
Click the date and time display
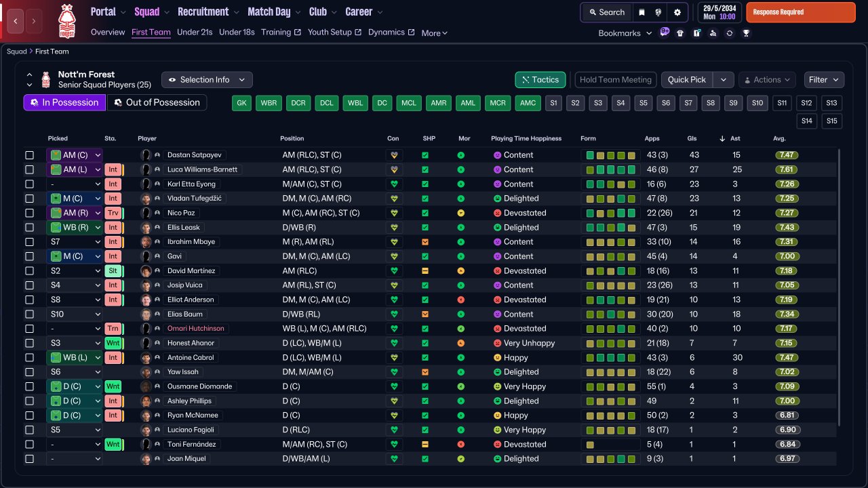(719, 12)
